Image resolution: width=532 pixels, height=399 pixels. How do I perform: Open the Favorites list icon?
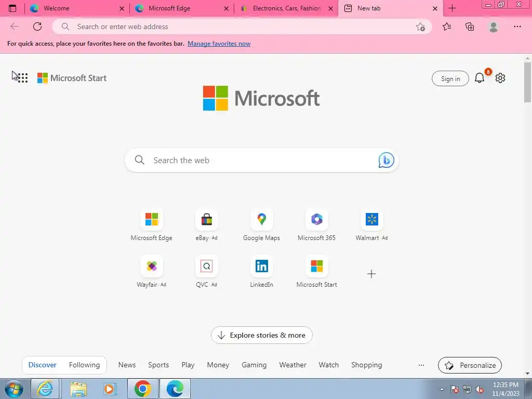click(x=447, y=26)
